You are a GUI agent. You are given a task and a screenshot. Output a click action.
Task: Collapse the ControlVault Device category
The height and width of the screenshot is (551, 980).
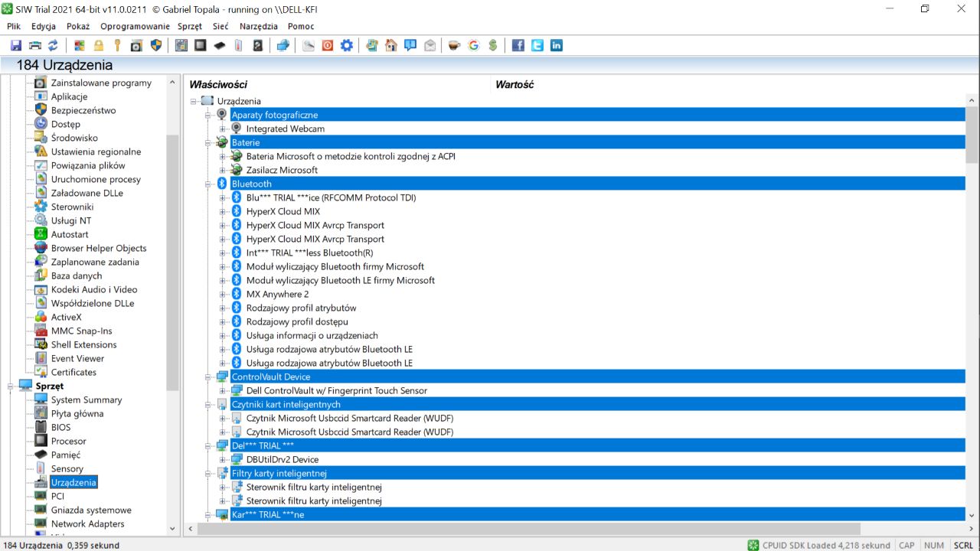point(208,377)
